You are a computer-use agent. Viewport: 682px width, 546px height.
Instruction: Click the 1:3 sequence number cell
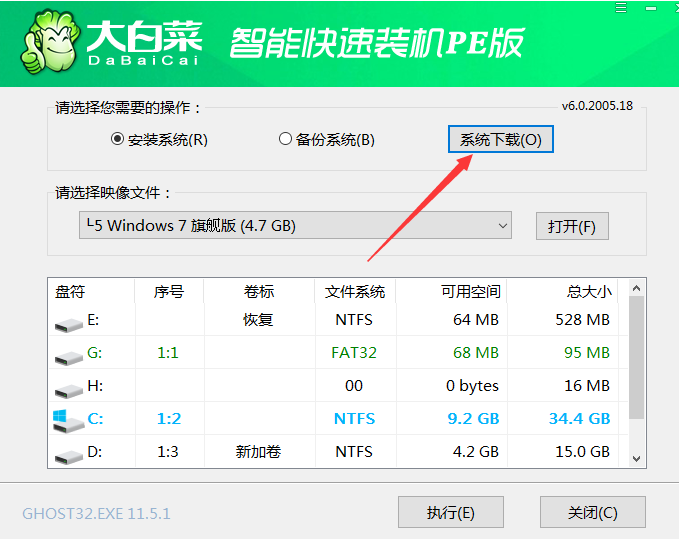[168, 452]
